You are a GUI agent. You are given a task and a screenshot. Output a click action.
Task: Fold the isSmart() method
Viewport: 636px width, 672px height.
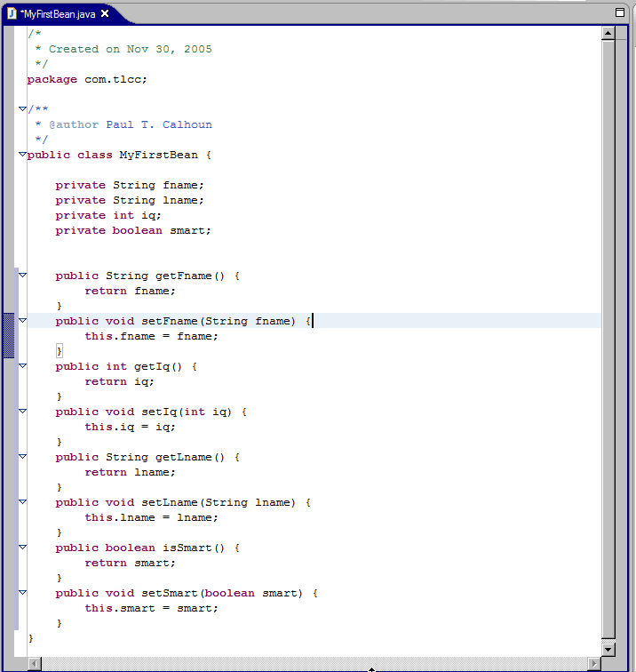23,548
